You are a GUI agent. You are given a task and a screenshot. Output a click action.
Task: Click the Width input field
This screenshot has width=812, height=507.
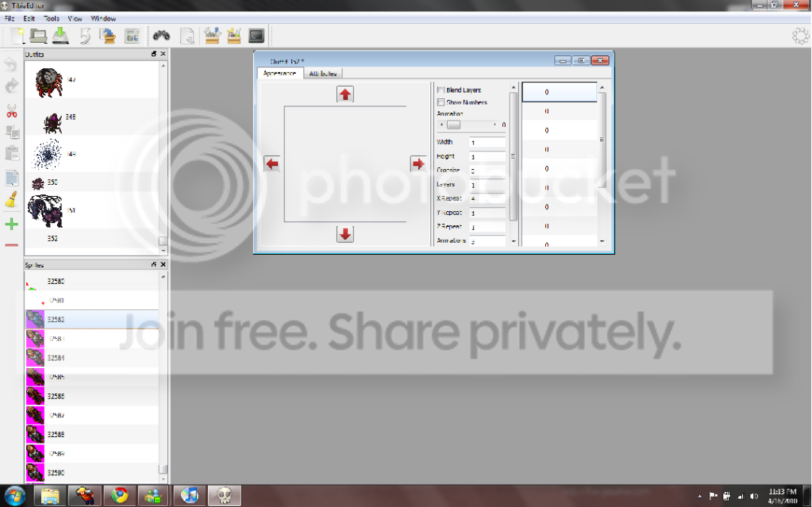[x=487, y=142]
